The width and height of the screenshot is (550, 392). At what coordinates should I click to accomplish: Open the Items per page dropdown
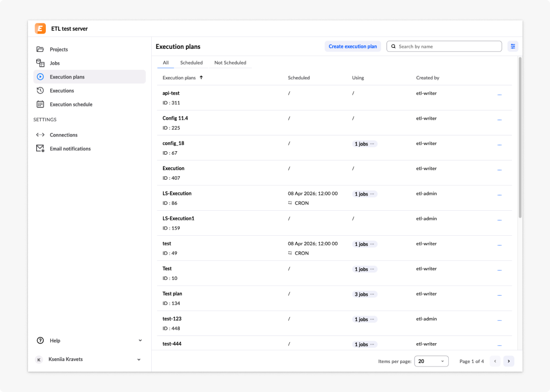(431, 361)
